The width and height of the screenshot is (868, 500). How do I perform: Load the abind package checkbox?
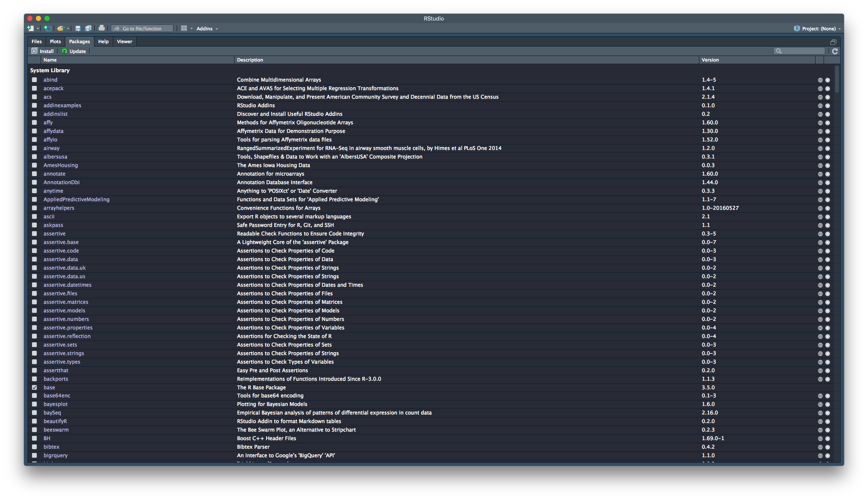coord(34,80)
